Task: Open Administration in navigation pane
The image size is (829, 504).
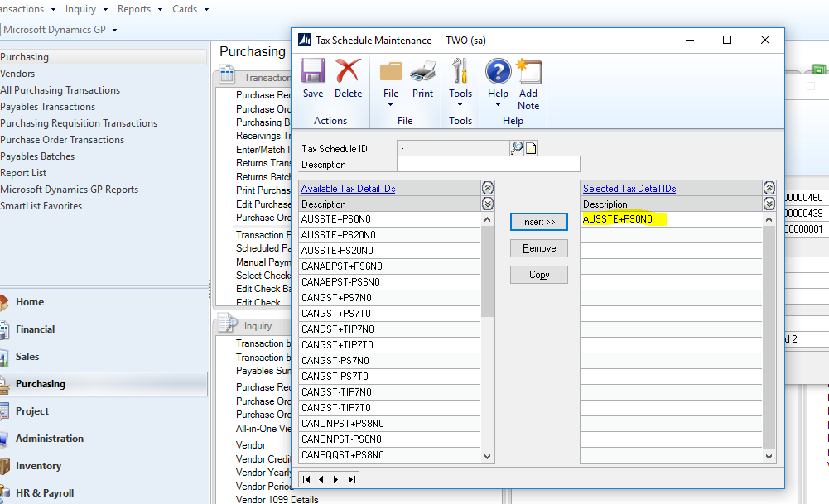Action: pos(49,439)
